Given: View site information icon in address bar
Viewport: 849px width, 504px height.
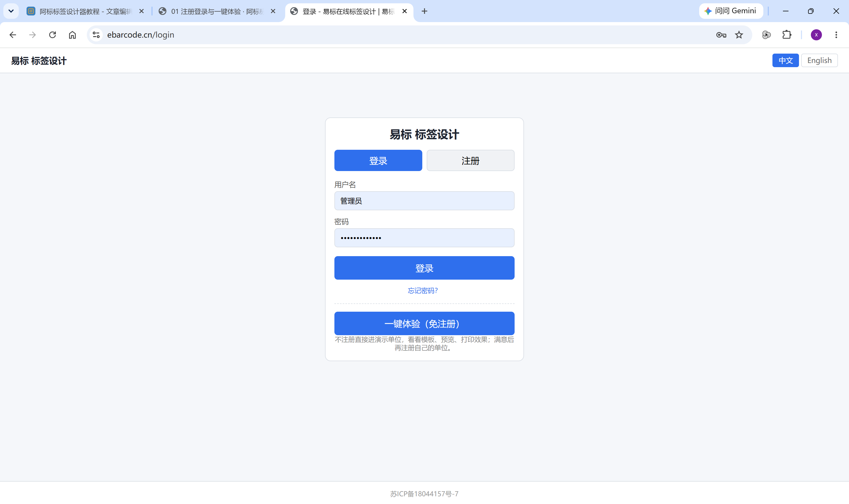Looking at the screenshot, I should 96,35.
